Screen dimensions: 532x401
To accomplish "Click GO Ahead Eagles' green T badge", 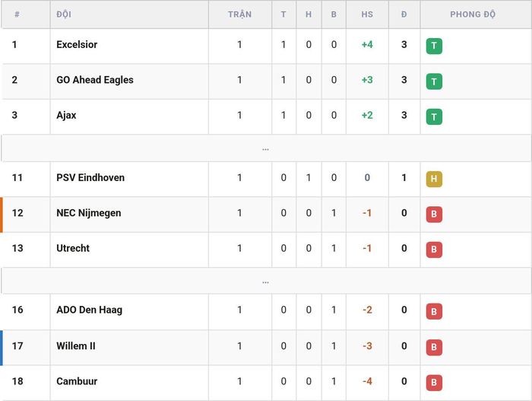I will 434,81.
